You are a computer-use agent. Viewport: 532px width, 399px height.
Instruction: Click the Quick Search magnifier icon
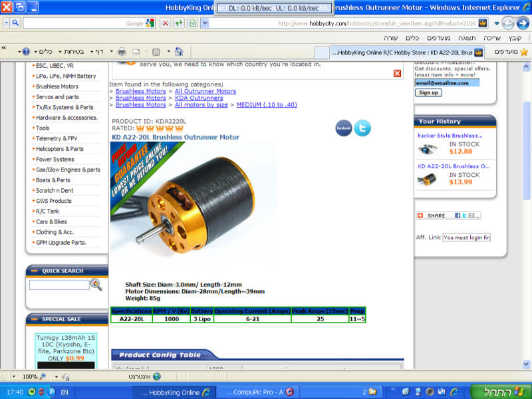tap(96, 285)
